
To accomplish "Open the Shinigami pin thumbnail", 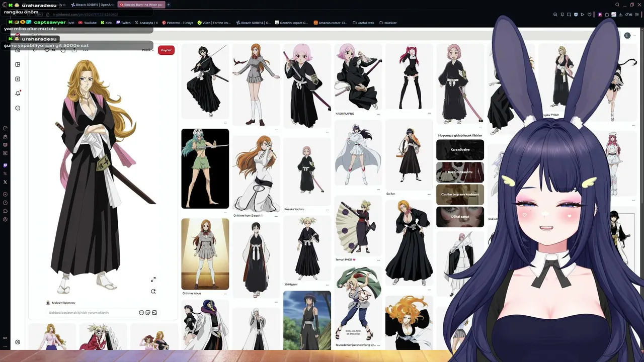I will pyautogui.click(x=307, y=248).
